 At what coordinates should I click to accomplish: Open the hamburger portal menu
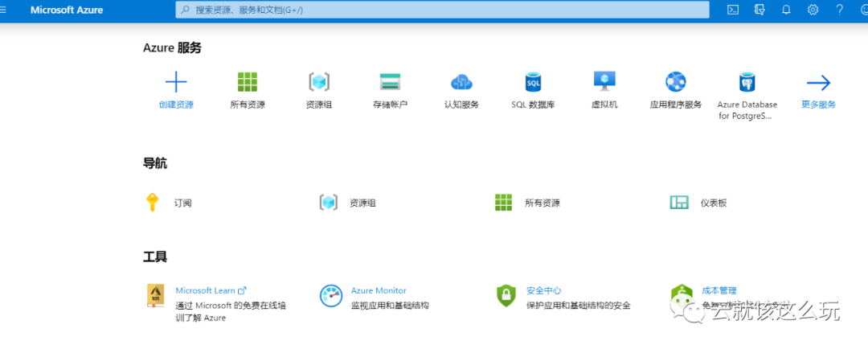coord(2,10)
